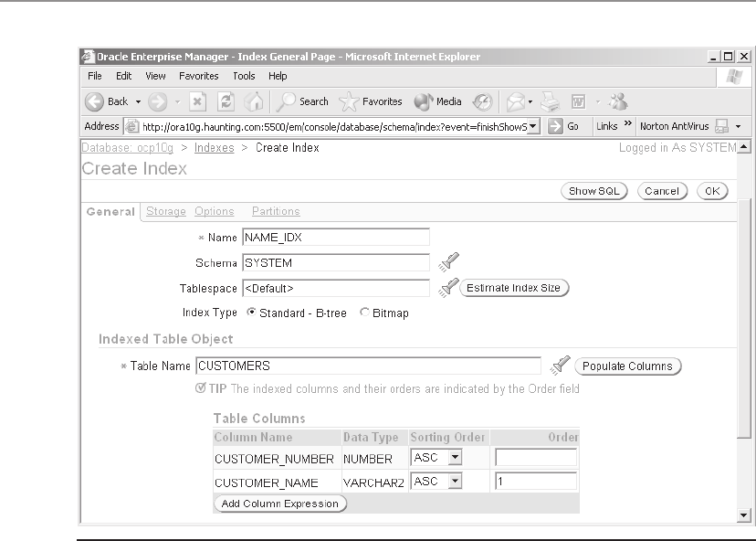Viewport: 756px width, 541px height.
Task: Switch to the Partitions tab
Action: pyautogui.click(x=276, y=211)
